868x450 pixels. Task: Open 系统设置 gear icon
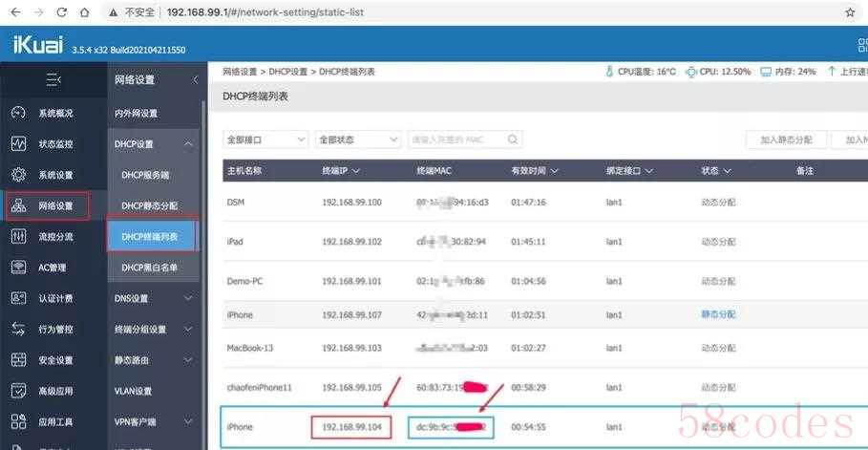(x=18, y=175)
